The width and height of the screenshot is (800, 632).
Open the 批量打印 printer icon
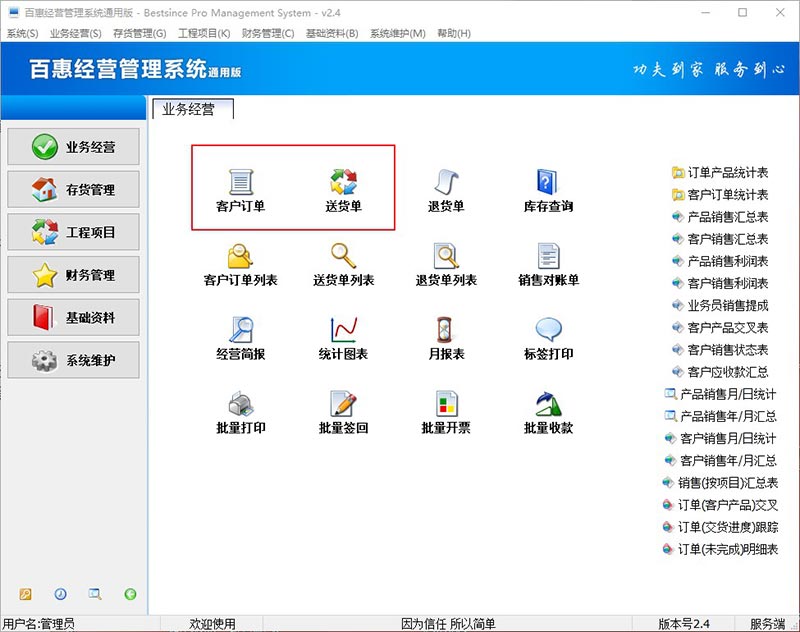(x=240, y=403)
